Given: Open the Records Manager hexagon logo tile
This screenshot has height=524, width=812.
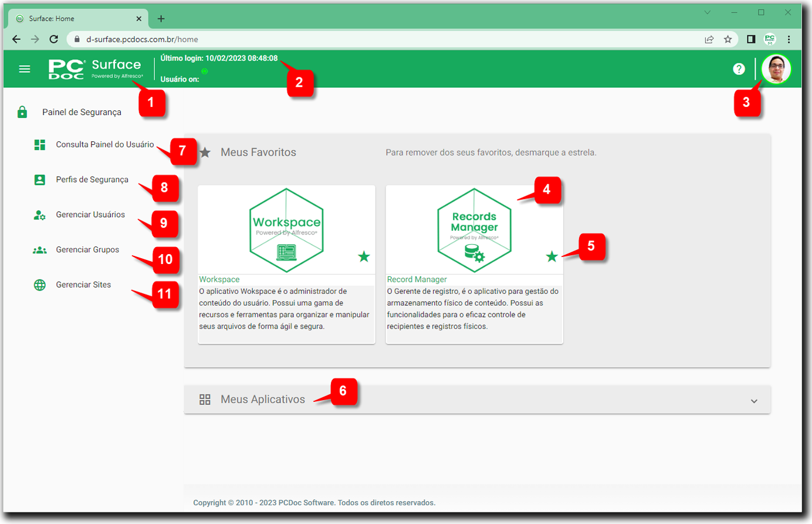Looking at the screenshot, I should click(x=474, y=230).
